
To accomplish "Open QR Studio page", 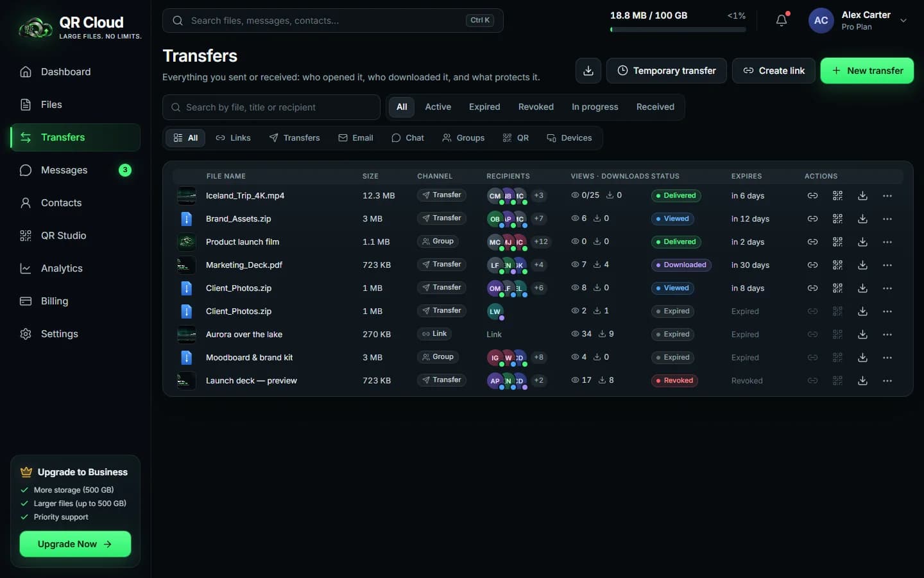I will 76,236.
